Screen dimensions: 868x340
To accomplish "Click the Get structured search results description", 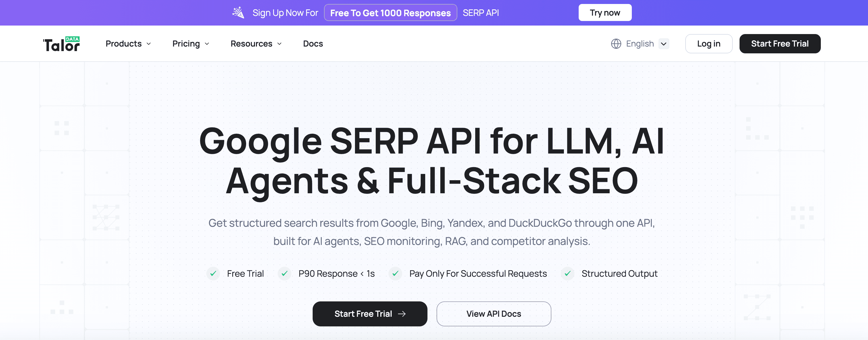I will [432, 232].
